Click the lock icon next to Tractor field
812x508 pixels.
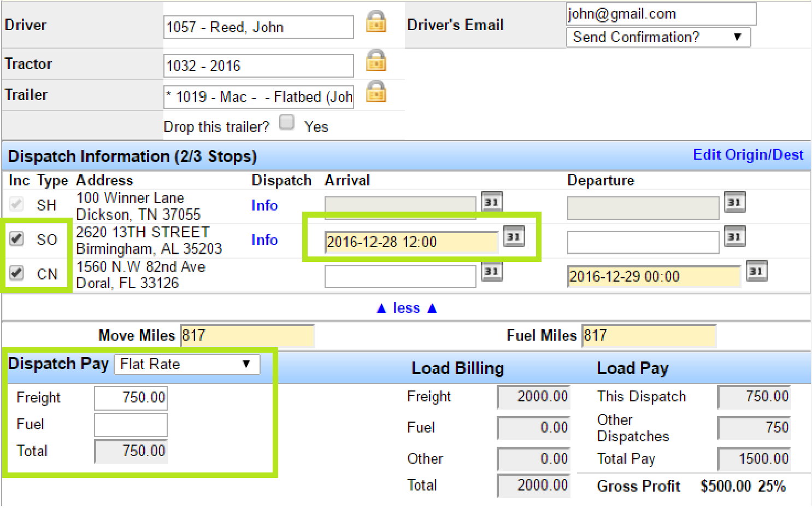tap(376, 61)
